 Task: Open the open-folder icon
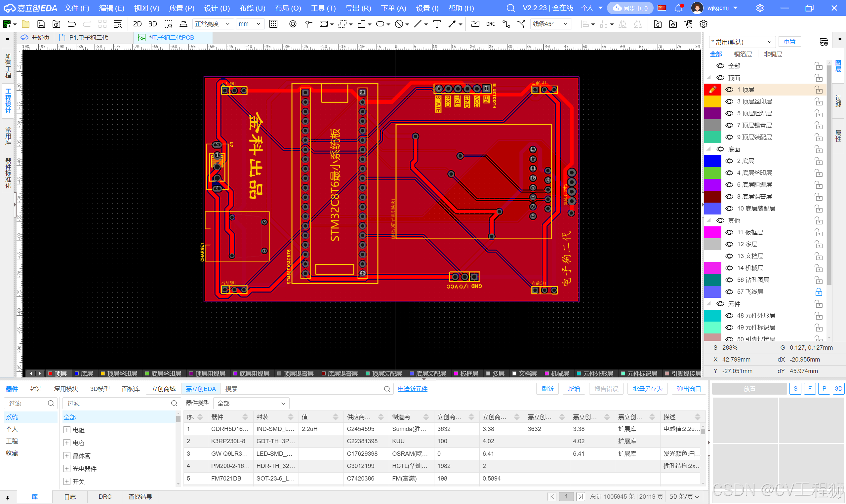pos(26,24)
